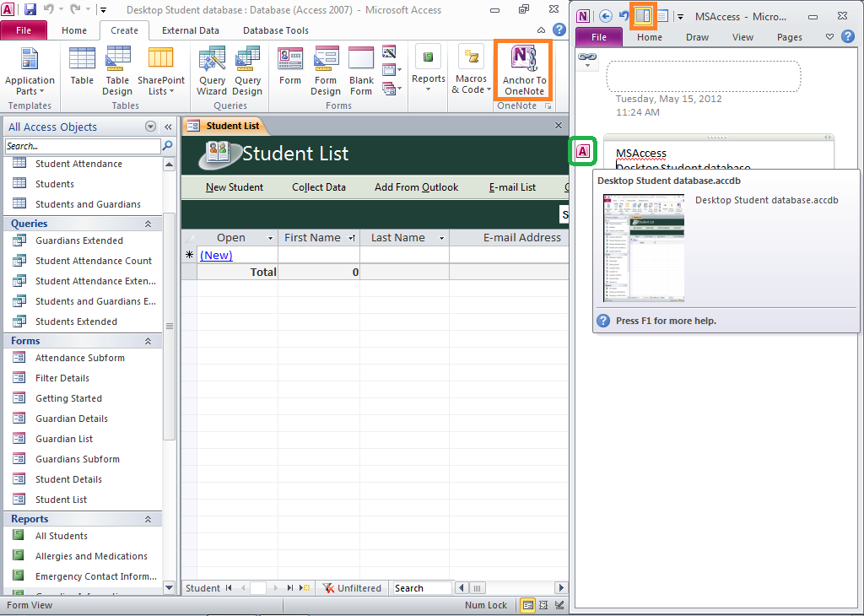
Task: Open the Pages tab in OneNote
Action: 789,37
